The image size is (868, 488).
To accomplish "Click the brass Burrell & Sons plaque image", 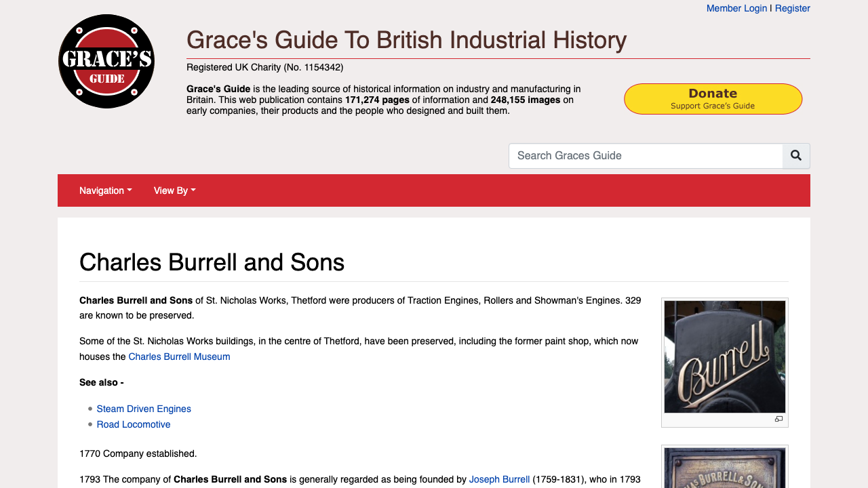I will pyautogui.click(x=724, y=468).
